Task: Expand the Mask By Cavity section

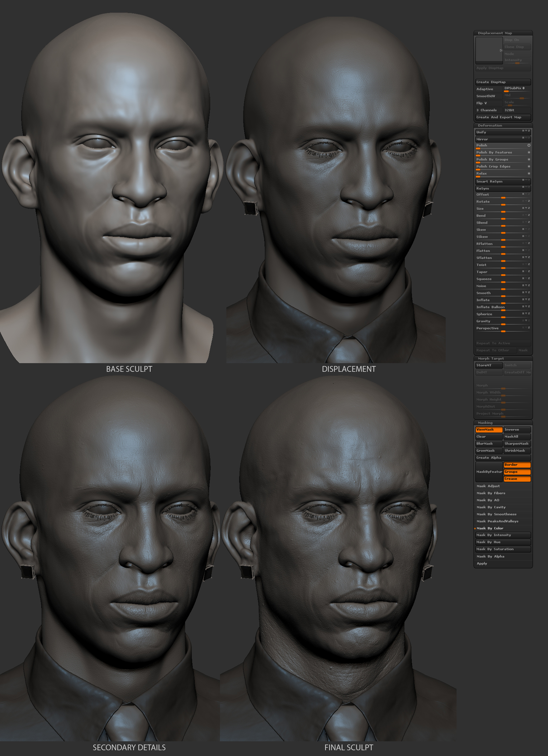Action: (x=491, y=507)
